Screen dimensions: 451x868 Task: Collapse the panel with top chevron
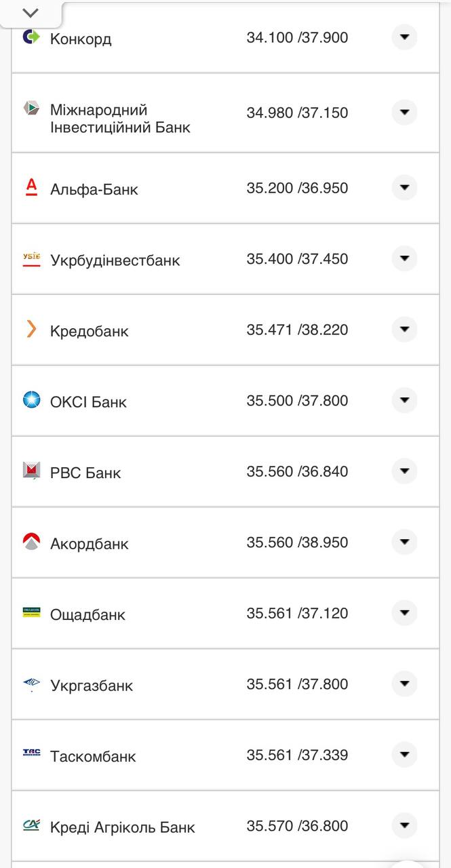[x=31, y=13]
